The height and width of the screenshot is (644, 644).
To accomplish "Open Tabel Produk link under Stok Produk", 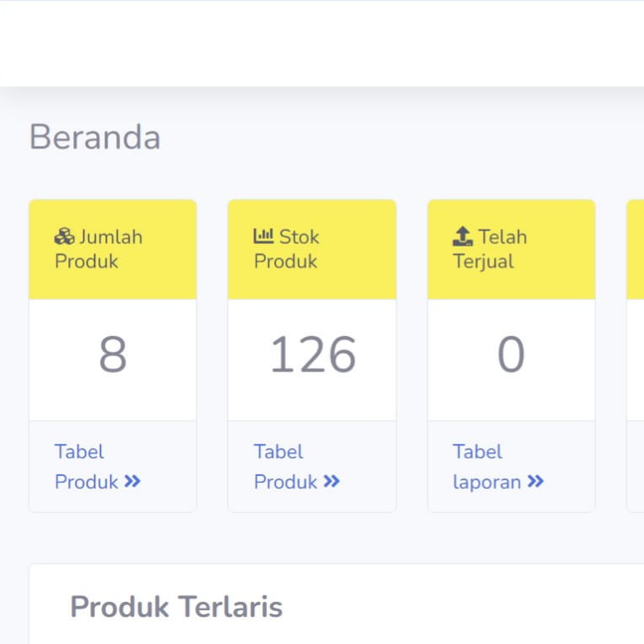I will (x=286, y=467).
